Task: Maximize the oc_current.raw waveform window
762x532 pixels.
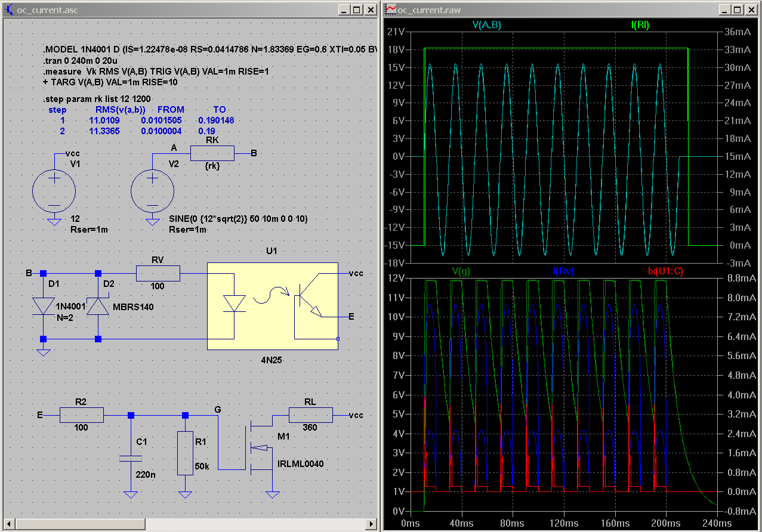Action: click(x=737, y=10)
